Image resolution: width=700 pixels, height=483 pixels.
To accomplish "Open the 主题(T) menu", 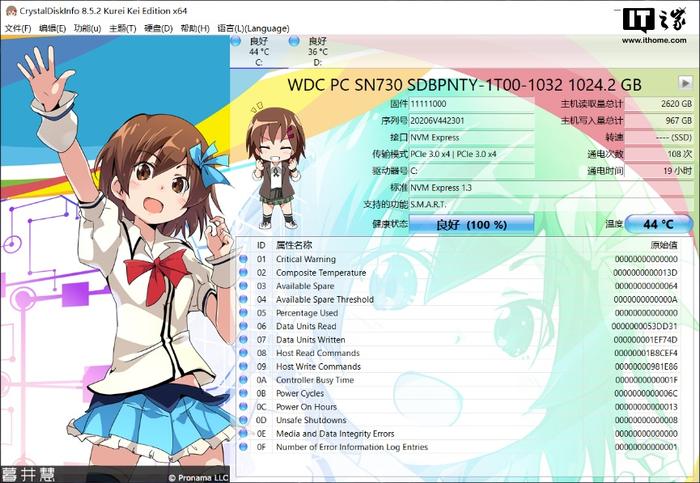I will 123,29.
